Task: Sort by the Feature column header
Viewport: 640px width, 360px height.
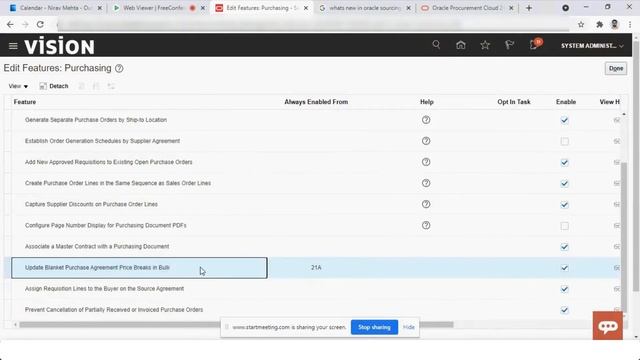Action: 25,102
